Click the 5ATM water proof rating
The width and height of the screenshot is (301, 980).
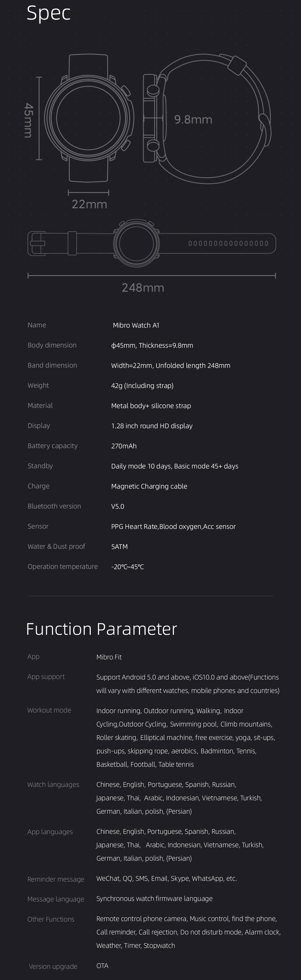(x=120, y=547)
